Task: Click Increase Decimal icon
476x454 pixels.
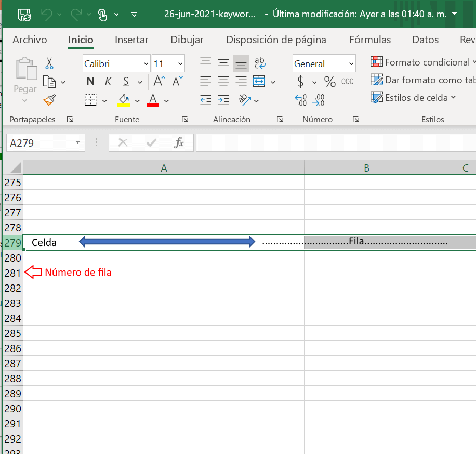Action: [300, 100]
